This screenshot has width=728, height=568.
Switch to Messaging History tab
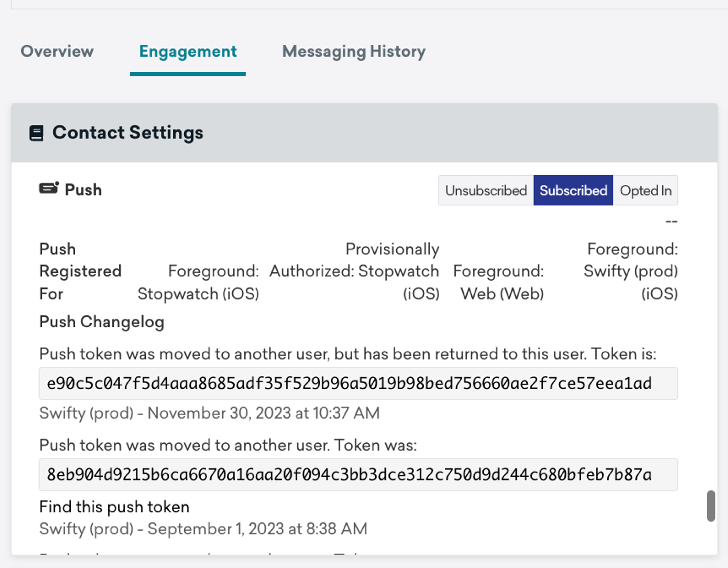354,51
